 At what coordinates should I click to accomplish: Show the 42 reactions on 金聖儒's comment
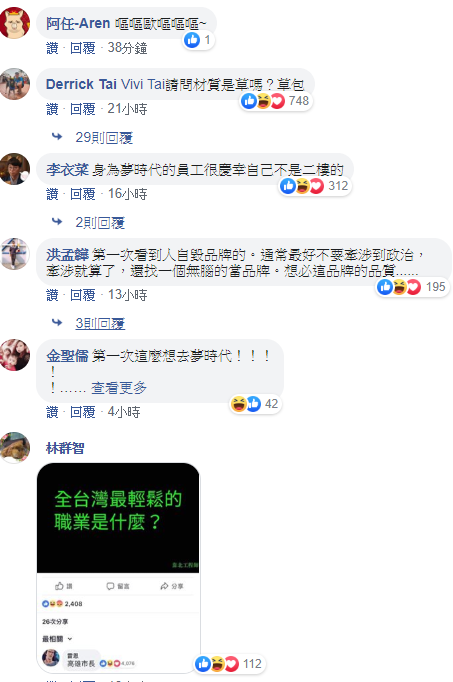coord(255,404)
